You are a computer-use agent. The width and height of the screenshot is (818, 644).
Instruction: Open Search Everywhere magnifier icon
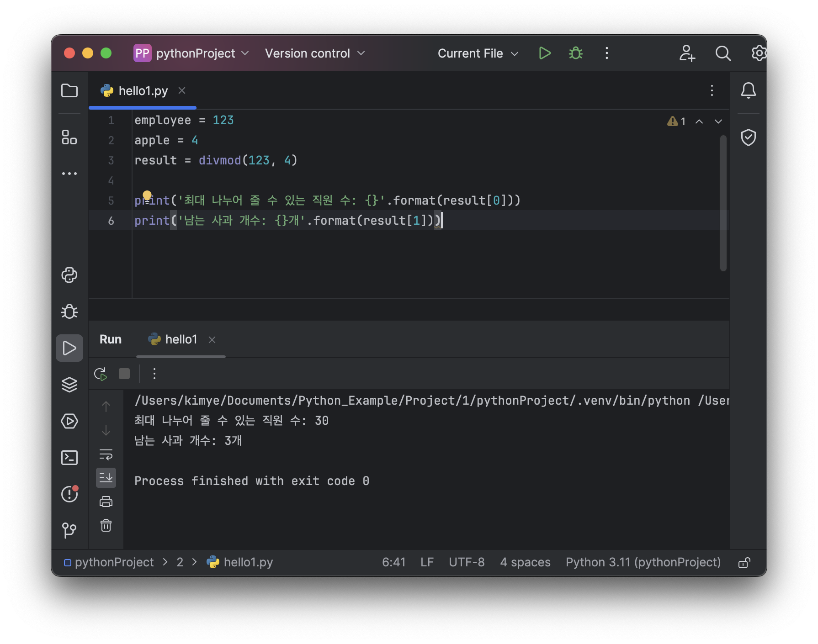point(723,53)
